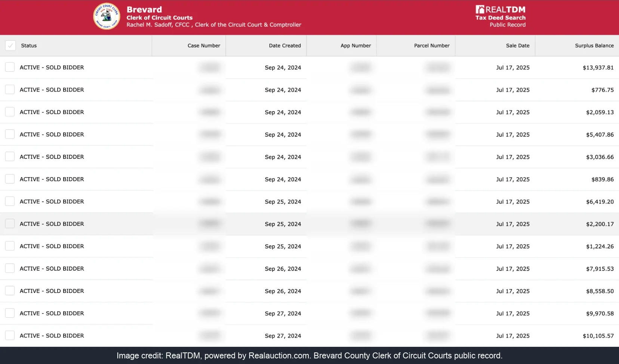Check the box for the $7,915.53 row
Image resolution: width=619 pixels, height=364 pixels.
coord(10,268)
